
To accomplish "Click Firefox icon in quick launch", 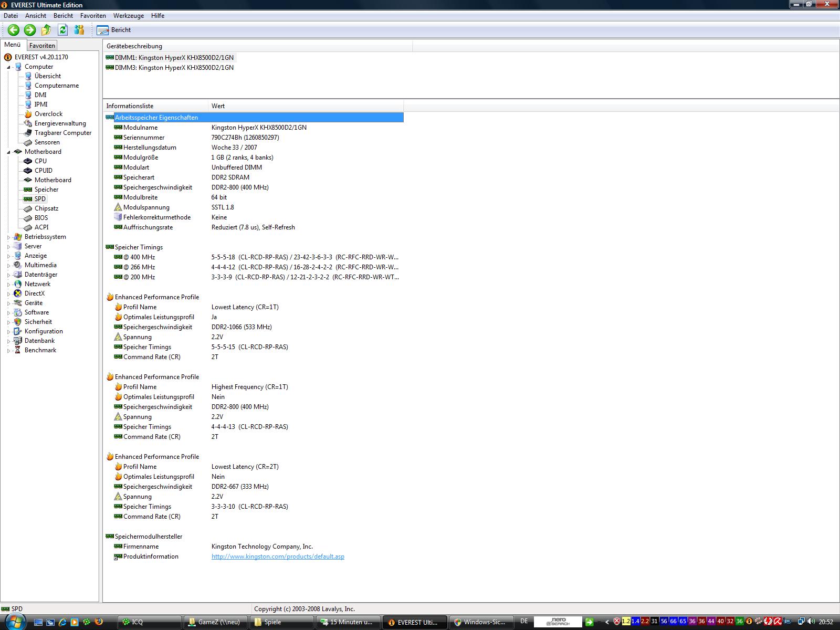I will pos(98,622).
